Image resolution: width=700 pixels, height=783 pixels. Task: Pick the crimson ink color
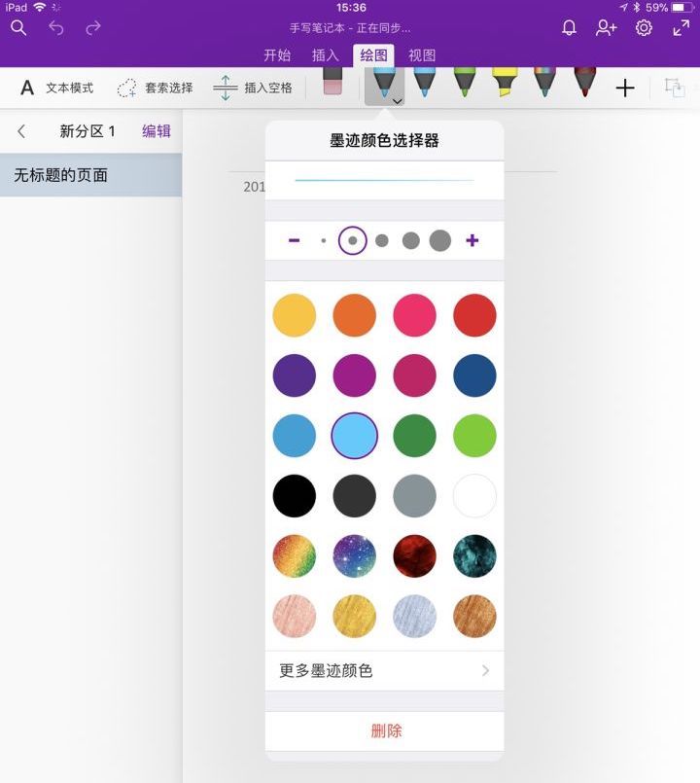pyautogui.click(x=414, y=375)
